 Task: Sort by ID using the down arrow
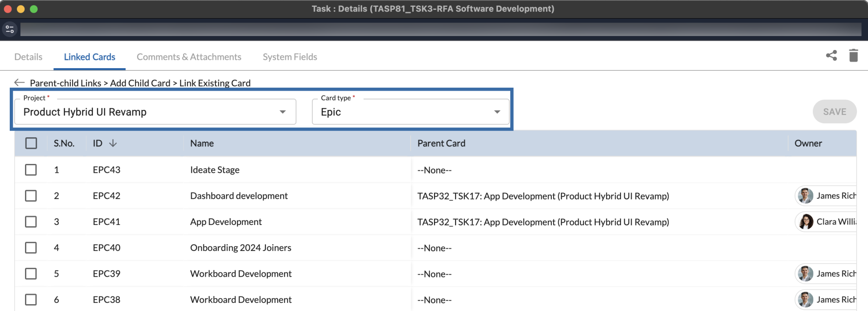click(113, 143)
